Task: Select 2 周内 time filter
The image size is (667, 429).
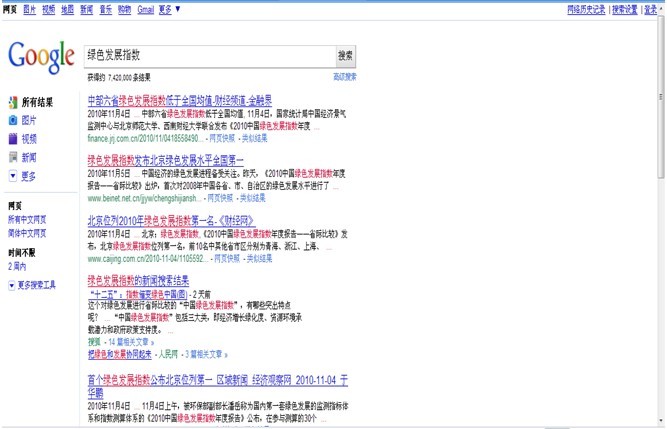Action: [17, 267]
